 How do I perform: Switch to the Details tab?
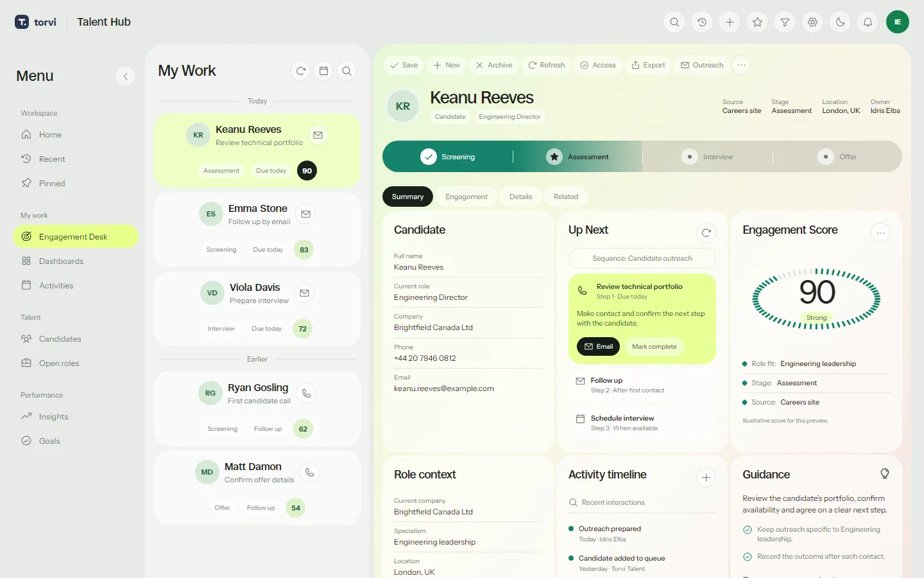point(520,197)
